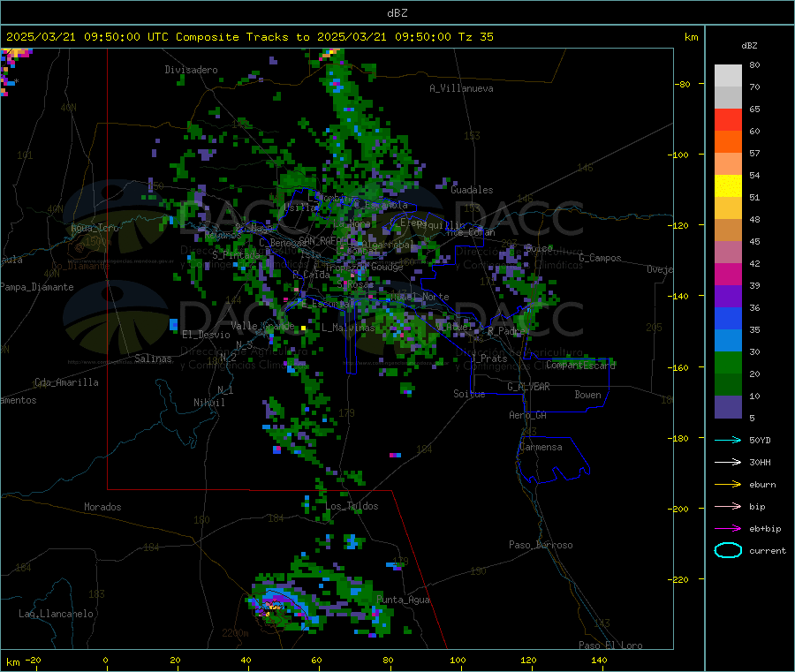Click the 100 km horizontal axis tick
This screenshot has height=672, width=795.
tap(458, 661)
